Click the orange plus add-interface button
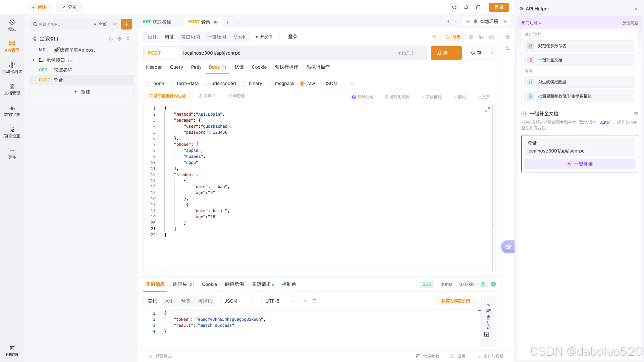Screen dimensions: 644x362 [126, 24]
